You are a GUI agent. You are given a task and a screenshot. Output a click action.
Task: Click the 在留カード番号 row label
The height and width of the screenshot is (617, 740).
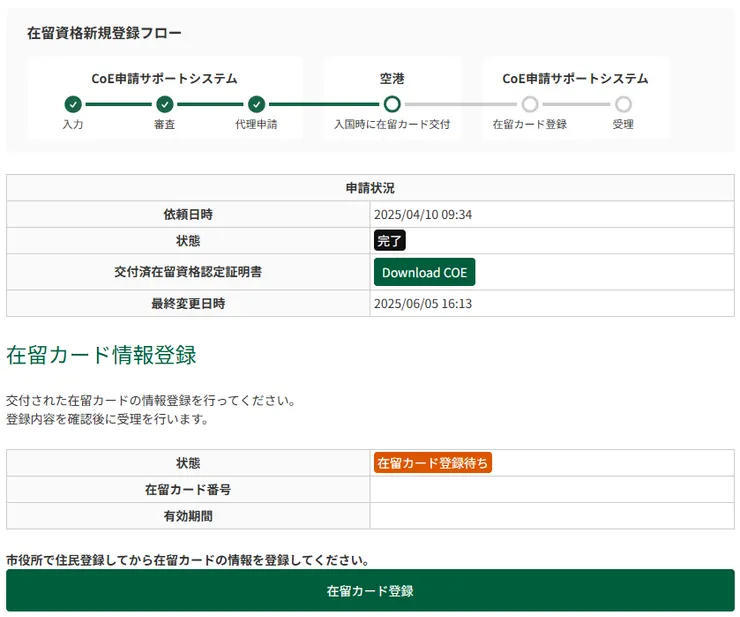click(188, 489)
